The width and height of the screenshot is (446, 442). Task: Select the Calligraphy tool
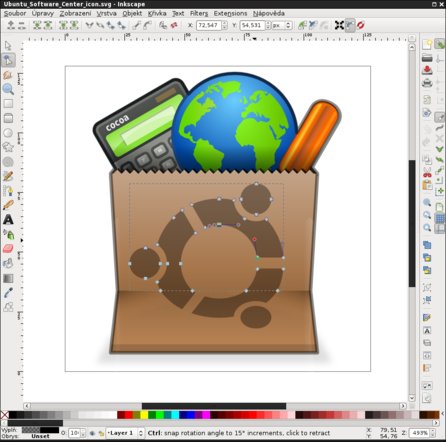point(8,205)
